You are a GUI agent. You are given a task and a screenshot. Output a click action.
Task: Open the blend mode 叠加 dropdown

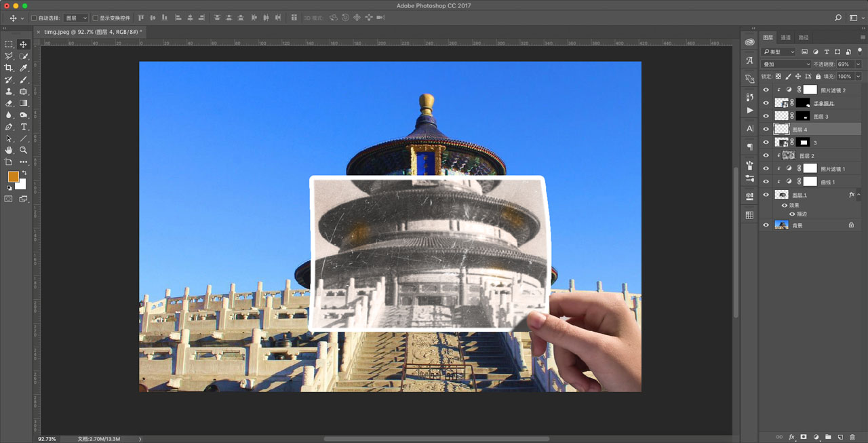(x=785, y=64)
